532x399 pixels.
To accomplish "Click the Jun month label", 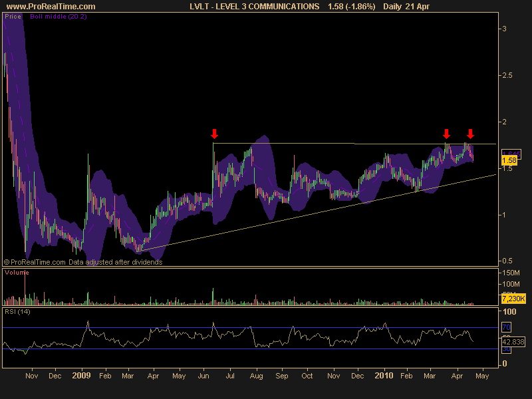I will (203, 376).
